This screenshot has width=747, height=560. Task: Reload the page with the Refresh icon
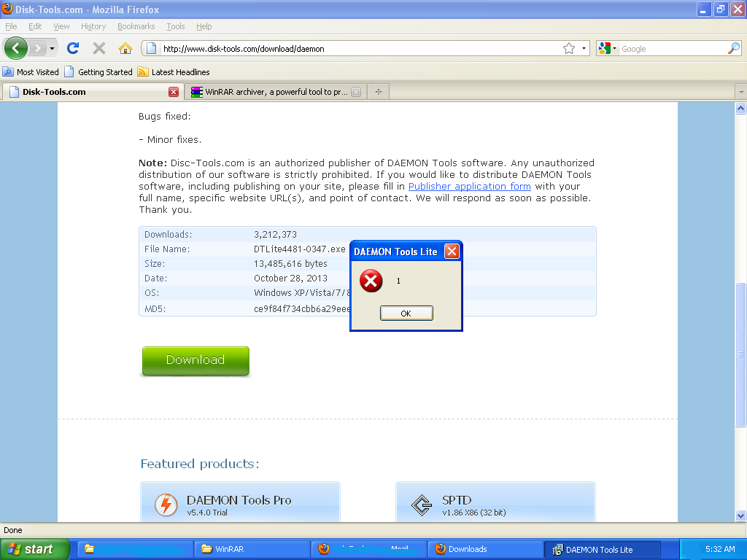(x=73, y=48)
